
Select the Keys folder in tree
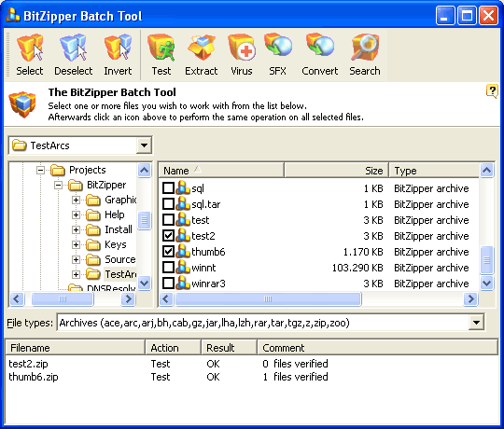point(116,244)
